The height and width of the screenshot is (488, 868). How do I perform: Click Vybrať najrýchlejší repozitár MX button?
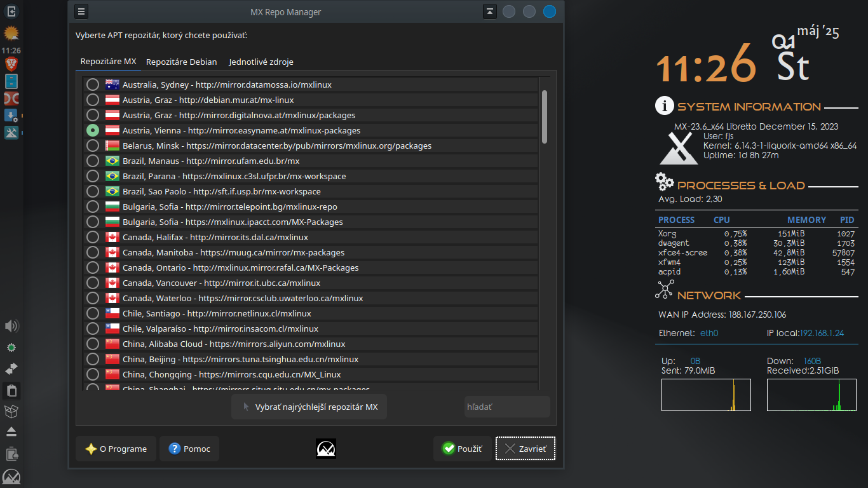[309, 407]
